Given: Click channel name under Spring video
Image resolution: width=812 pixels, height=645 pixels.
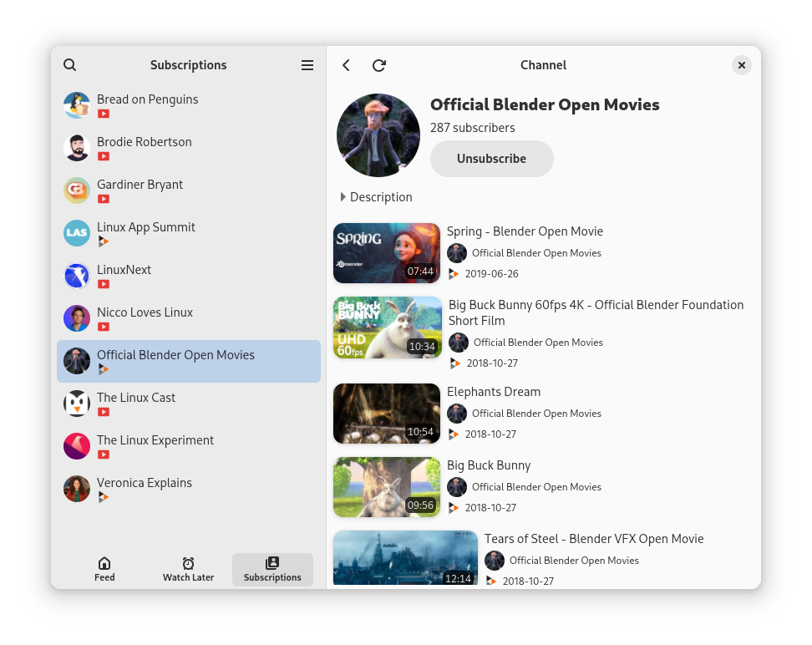Looking at the screenshot, I should (536, 253).
